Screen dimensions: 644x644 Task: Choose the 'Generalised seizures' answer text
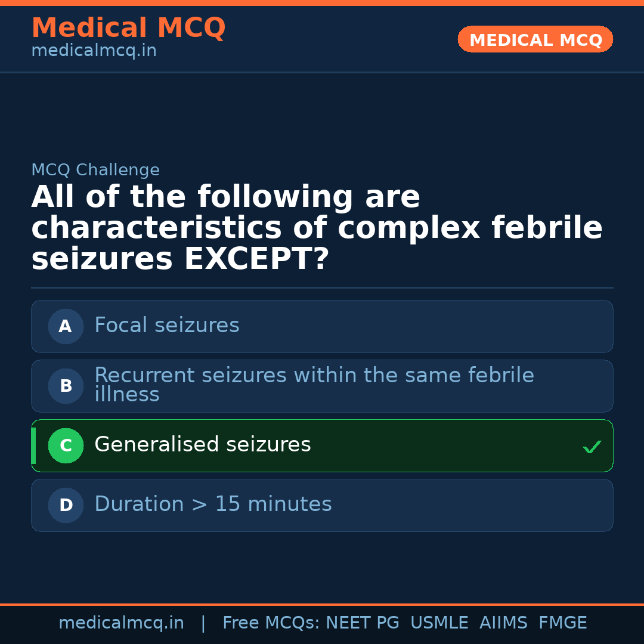[x=203, y=445]
